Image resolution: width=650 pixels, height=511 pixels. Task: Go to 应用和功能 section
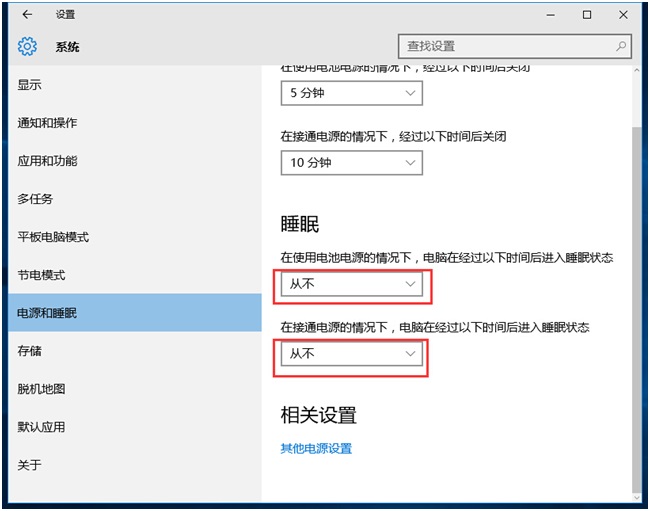47,161
